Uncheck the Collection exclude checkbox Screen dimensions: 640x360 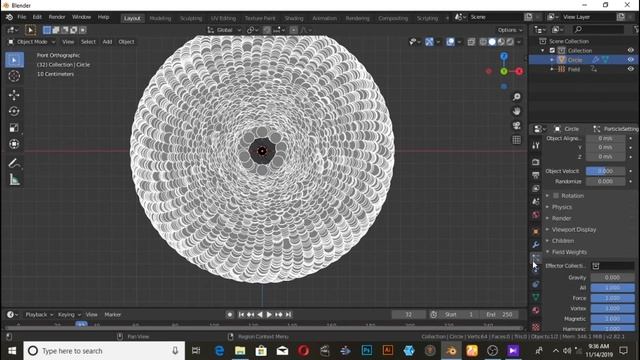coord(552,51)
